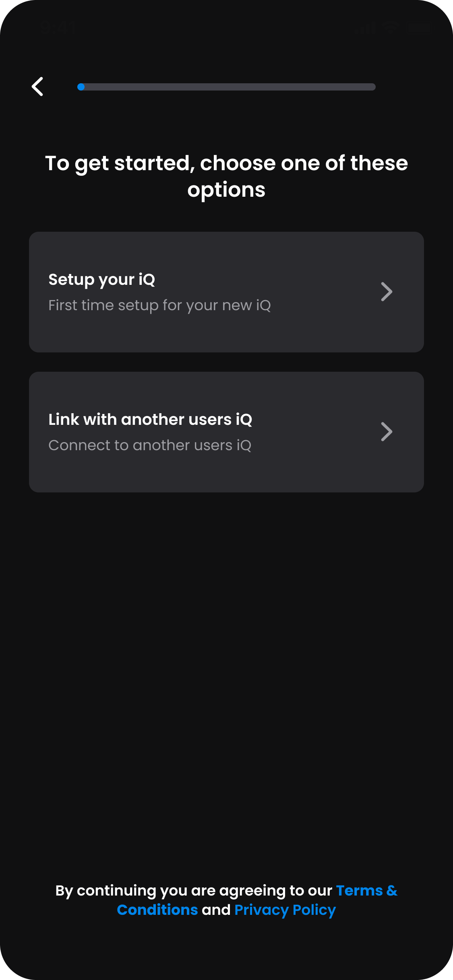Tap the back arrow icon
Screen dimensions: 453x980
[37, 86]
